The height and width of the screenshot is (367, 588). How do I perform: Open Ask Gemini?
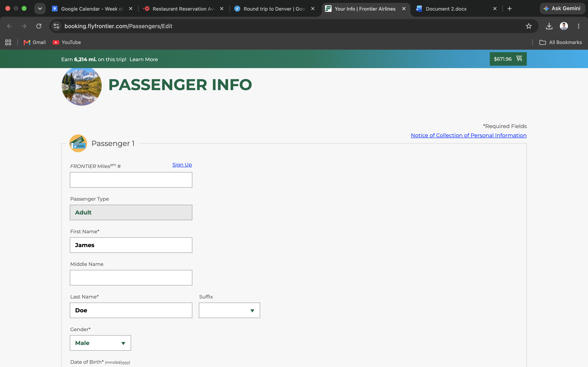click(562, 9)
